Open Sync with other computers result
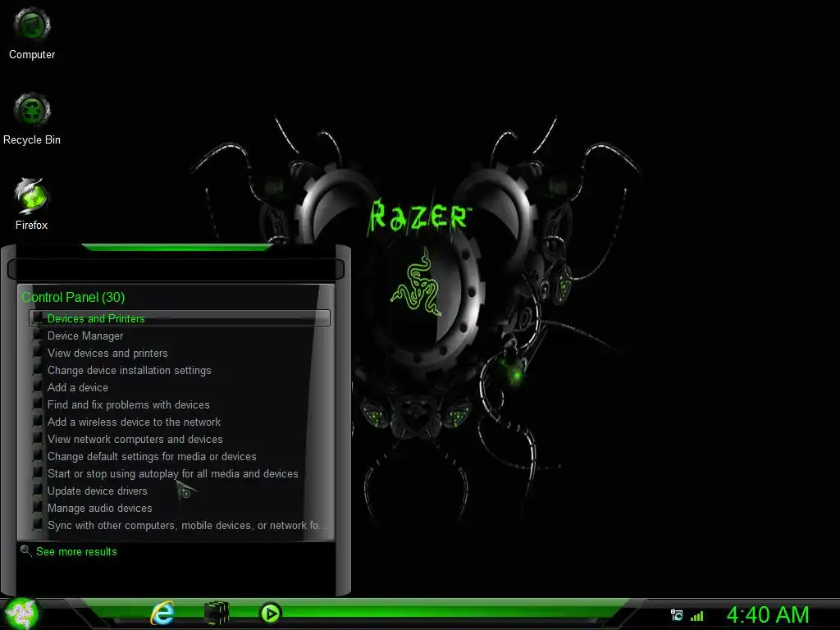Image resolution: width=840 pixels, height=630 pixels. [x=180, y=525]
